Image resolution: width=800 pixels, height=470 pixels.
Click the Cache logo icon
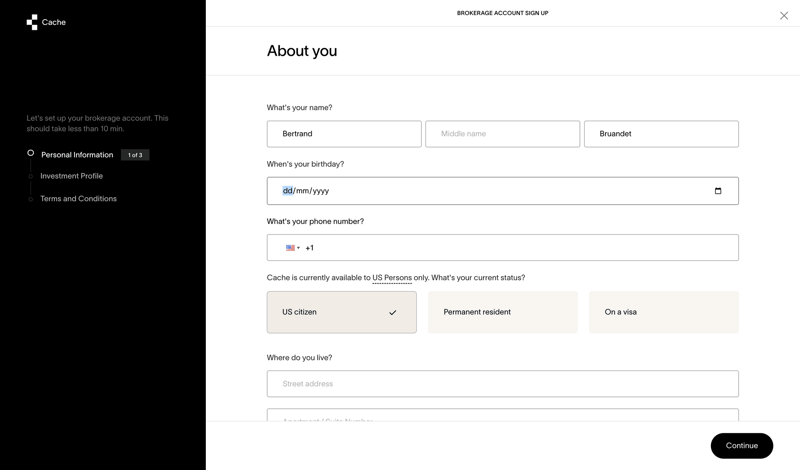pyautogui.click(x=32, y=22)
